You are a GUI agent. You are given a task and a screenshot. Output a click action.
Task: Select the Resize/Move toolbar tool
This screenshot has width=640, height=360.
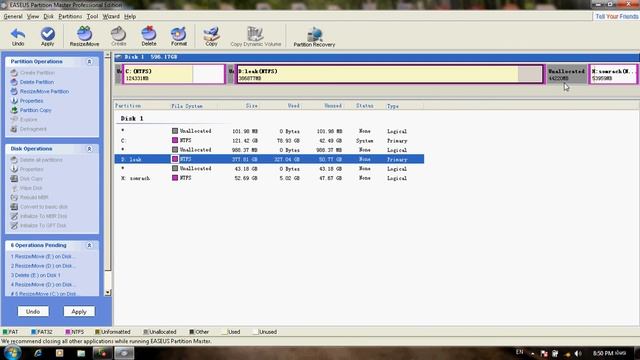[x=84, y=36]
